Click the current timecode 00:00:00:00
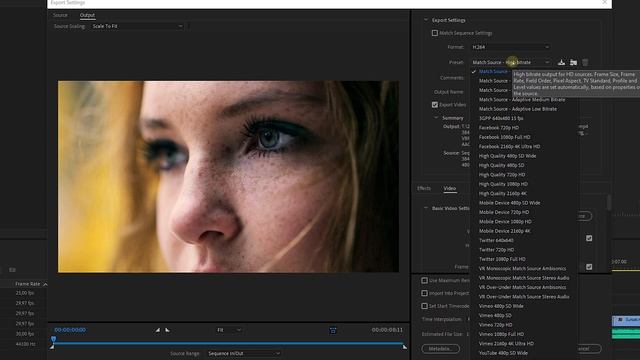 (70, 330)
